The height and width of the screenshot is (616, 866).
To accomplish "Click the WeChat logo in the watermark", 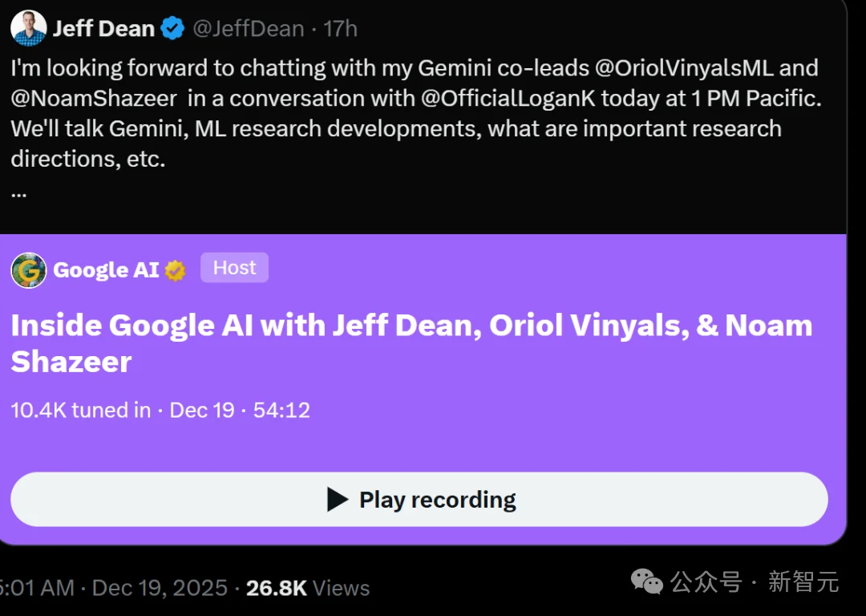I will click(x=647, y=581).
